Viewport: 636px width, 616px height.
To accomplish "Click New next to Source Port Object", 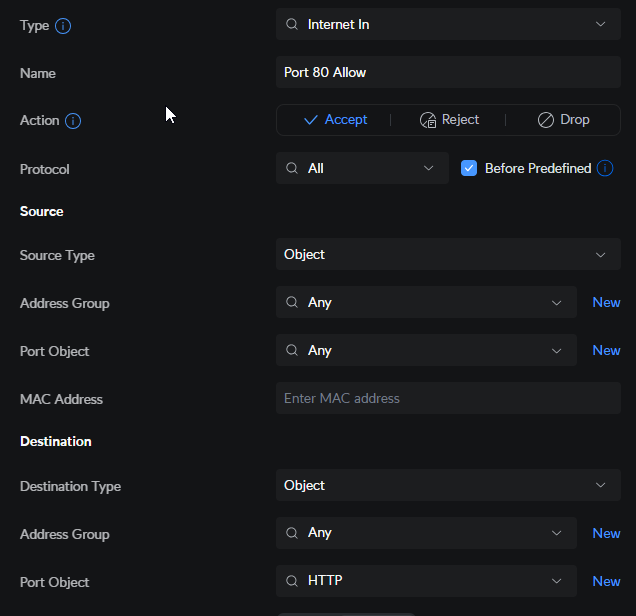I will 606,350.
